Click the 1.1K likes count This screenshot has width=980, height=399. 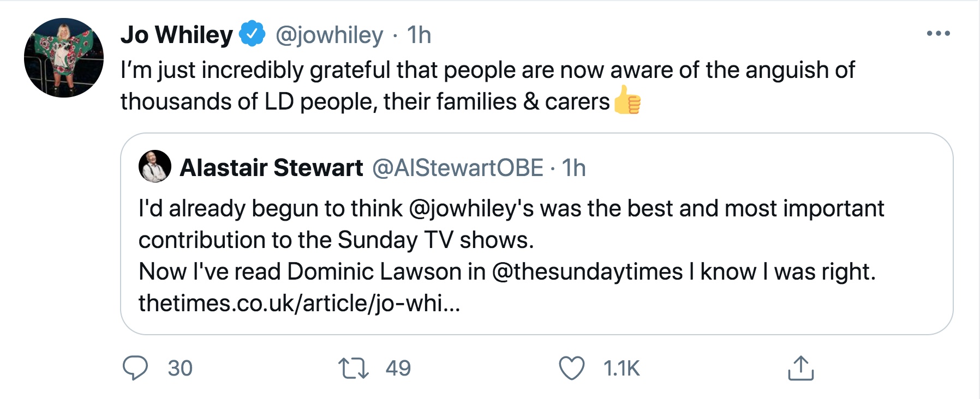click(621, 368)
